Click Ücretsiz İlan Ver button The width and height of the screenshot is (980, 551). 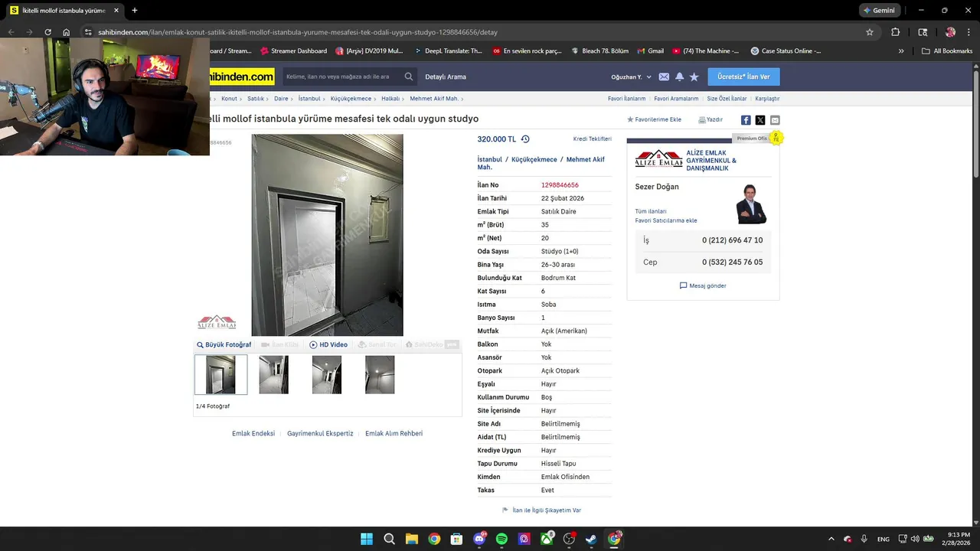pos(743,77)
